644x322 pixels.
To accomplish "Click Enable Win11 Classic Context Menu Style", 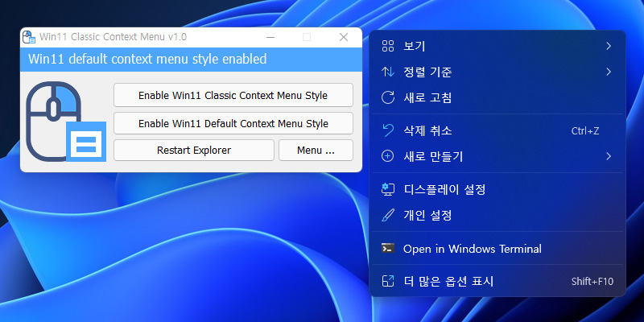I will coord(233,95).
